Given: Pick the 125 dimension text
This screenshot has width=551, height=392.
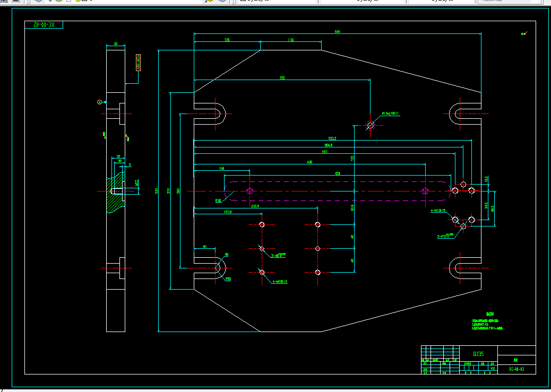Looking at the screenshot, I should tap(227, 40).
